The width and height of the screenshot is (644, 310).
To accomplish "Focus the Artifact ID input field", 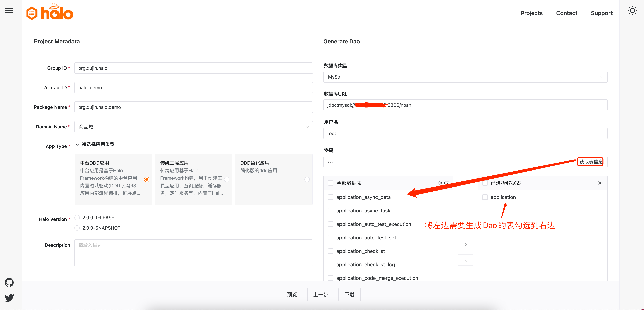I will [x=193, y=88].
